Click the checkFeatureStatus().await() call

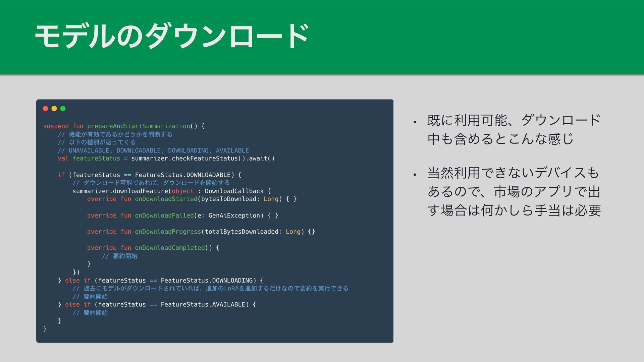[223, 158]
